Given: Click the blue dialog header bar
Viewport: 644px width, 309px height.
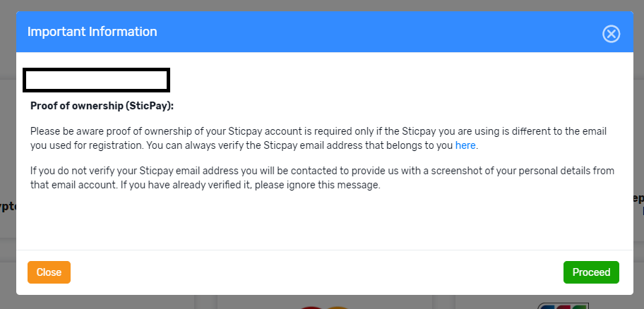Looking at the screenshot, I should [x=324, y=32].
